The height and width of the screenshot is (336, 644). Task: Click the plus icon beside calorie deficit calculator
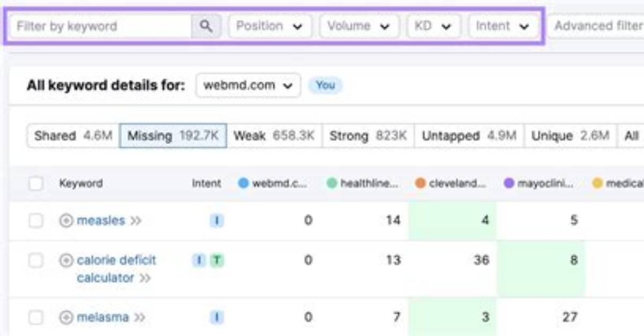pyautogui.click(x=66, y=260)
